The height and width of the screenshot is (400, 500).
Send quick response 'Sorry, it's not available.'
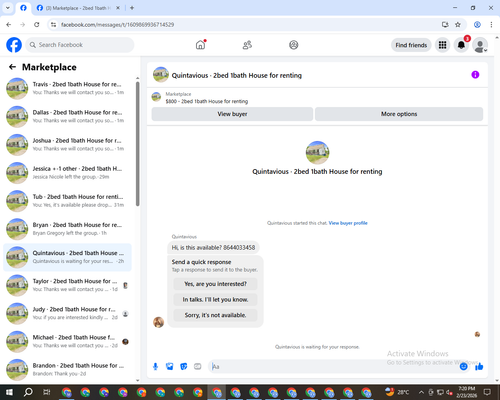point(215,315)
